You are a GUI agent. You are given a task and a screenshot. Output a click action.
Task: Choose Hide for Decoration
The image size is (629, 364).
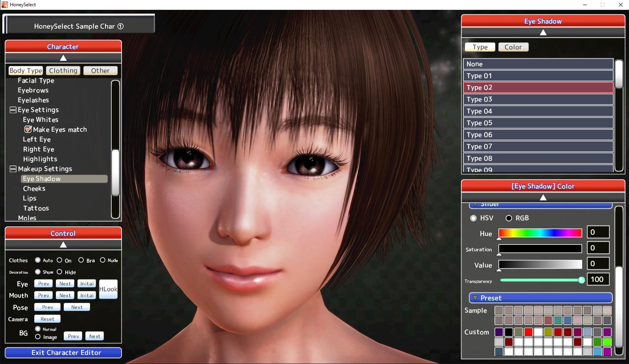[60, 272]
